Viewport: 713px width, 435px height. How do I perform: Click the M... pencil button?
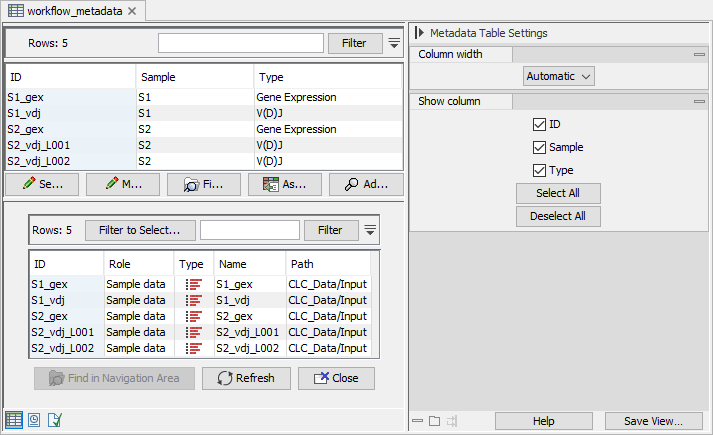(x=123, y=184)
